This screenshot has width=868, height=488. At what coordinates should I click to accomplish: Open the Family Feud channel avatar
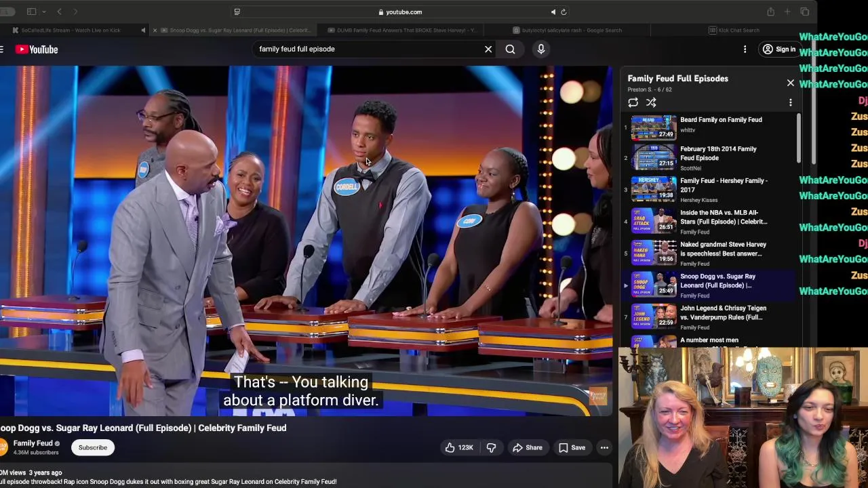pyautogui.click(x=3, y=447)
